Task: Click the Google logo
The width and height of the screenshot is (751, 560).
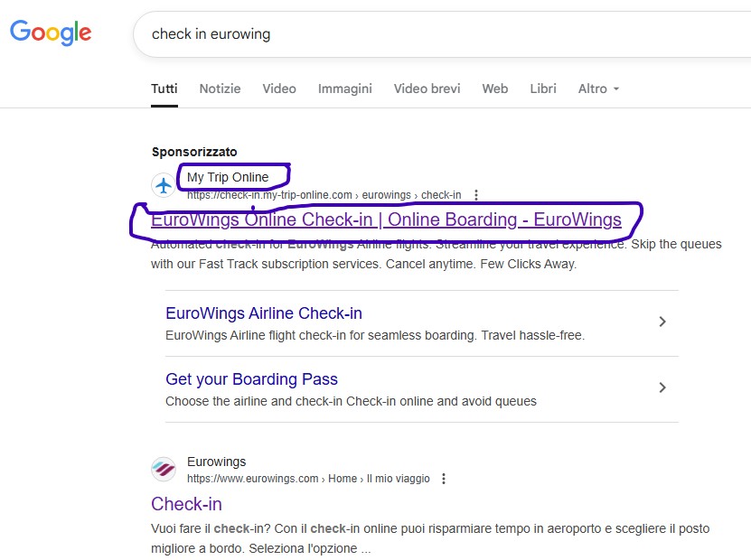Action: [51, 33]
